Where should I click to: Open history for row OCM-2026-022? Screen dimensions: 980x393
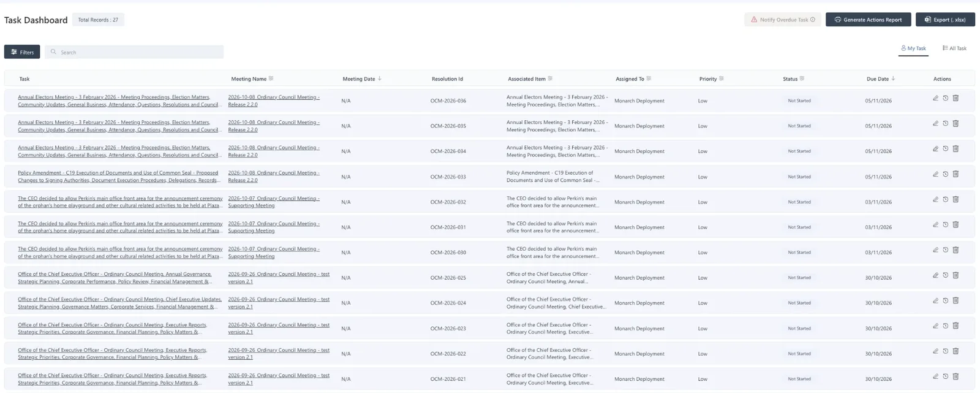[x=945, y=351]
